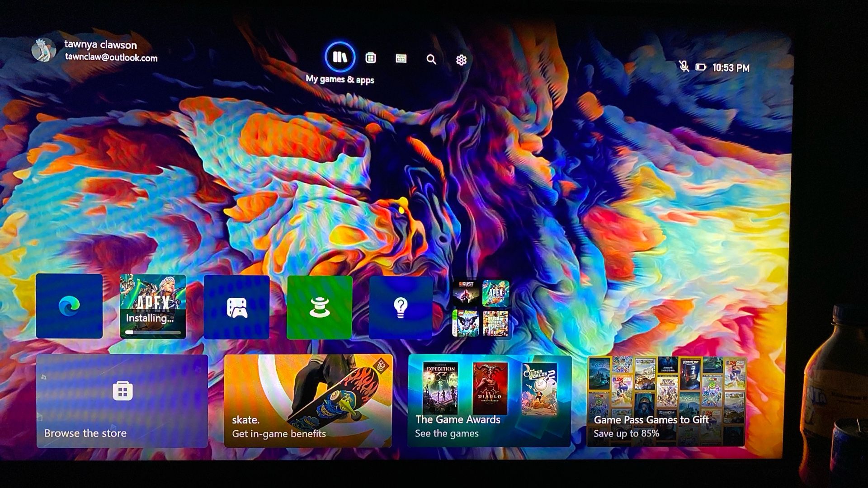This screenshot has width=868, height=488.
Task: Open the lightbulb Tips tile
Action: [x=401, y=308]
